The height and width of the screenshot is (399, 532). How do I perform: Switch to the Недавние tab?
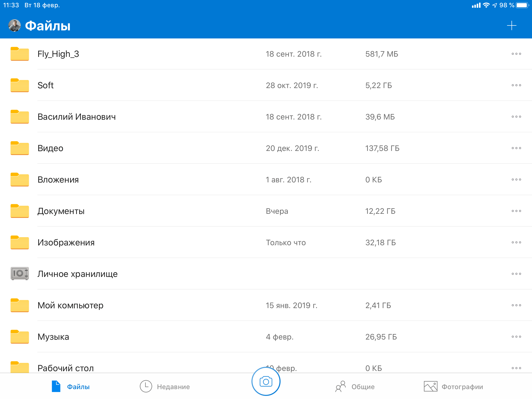(x=165, y=387)
